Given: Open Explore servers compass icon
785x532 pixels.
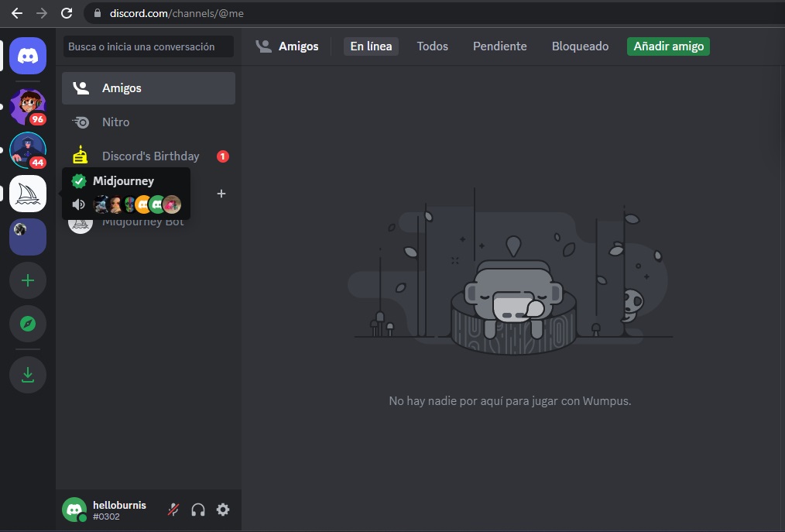Looking at the screenshot, I should (28, 324).
